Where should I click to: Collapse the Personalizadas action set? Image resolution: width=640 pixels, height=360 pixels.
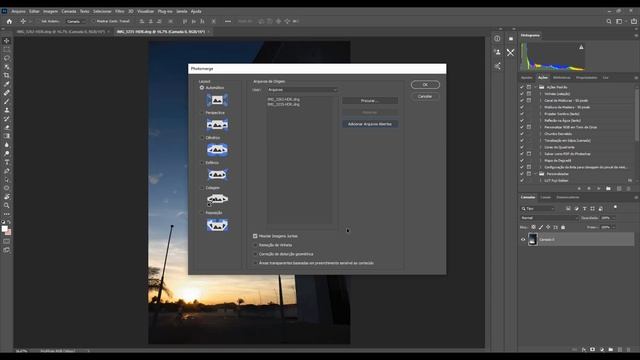pos(536,174)
